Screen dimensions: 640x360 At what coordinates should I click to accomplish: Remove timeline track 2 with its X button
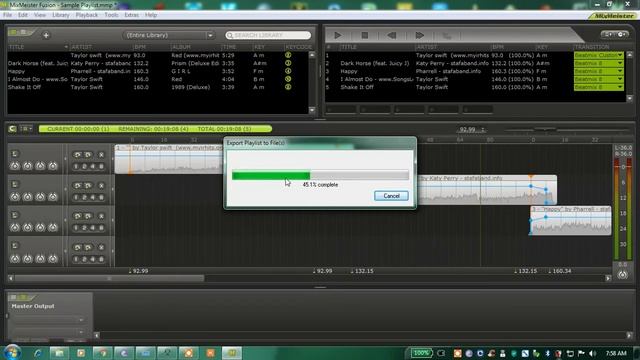101,186
